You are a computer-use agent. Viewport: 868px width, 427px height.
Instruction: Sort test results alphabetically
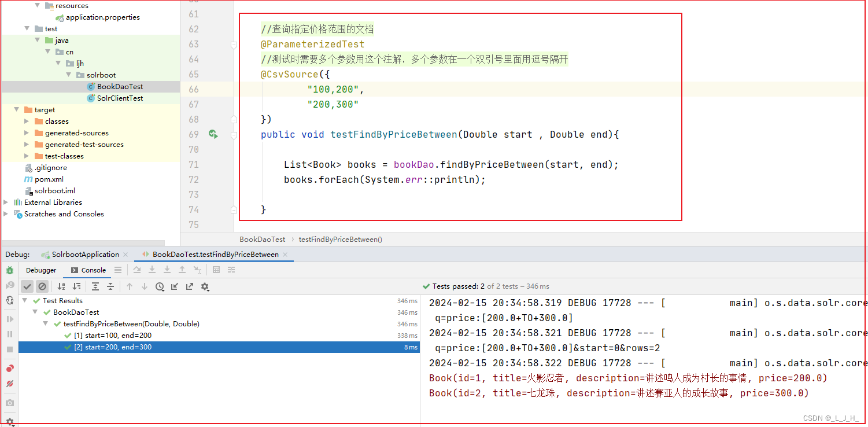61,286
